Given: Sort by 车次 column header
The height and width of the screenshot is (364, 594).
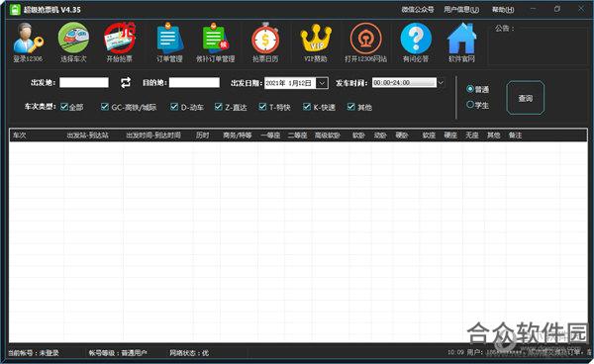Looking at the screenshot, I should coord(20,136).
